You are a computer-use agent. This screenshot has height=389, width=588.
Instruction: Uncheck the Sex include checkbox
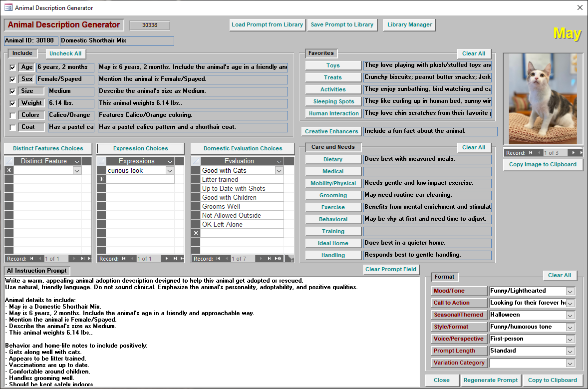click(13, 79)
